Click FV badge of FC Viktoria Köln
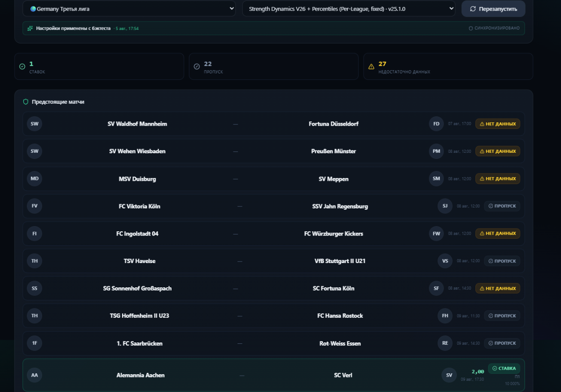The width and height of the screenshot is (561, 392). [x=35, y=206]
